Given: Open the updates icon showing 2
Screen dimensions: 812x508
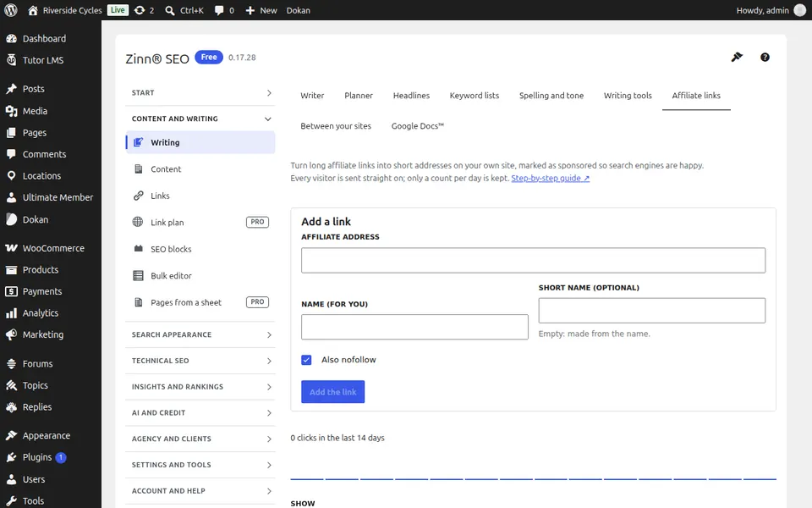Looking at the screenshot, I should click(x=144, y=10).
